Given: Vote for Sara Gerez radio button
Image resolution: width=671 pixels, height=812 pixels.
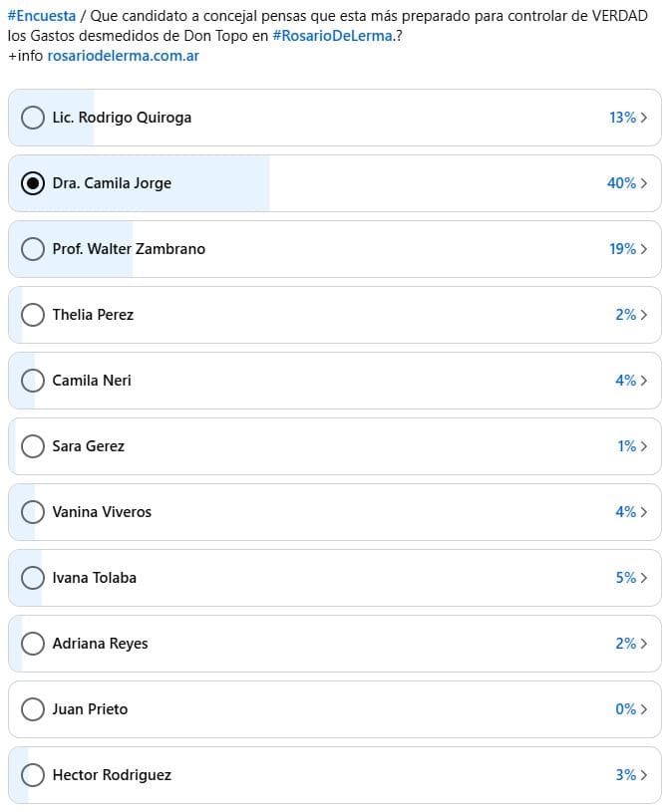Looking at the screenshot, I should pos(33,446).
